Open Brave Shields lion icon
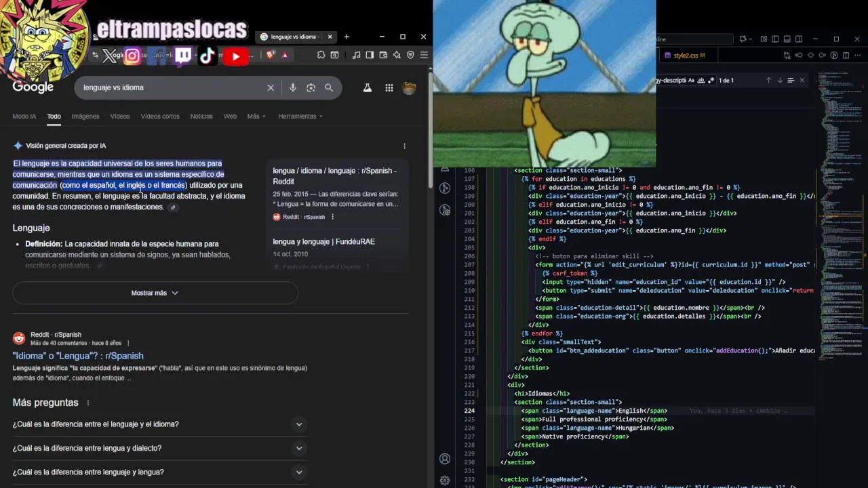The image size is (868, 488). pyautogui.click(x=270, y=55)
